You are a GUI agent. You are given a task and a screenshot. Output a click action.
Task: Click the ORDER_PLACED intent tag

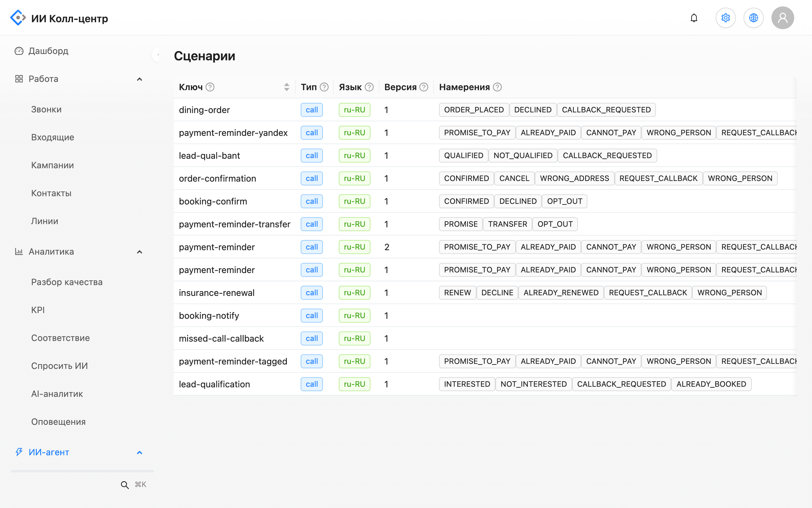(474, 110)
